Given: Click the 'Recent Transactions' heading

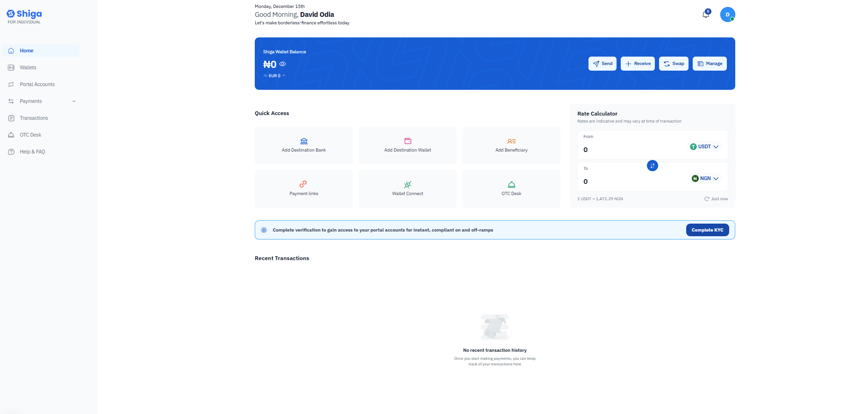Looking at the screenshot, I should 282,258.
